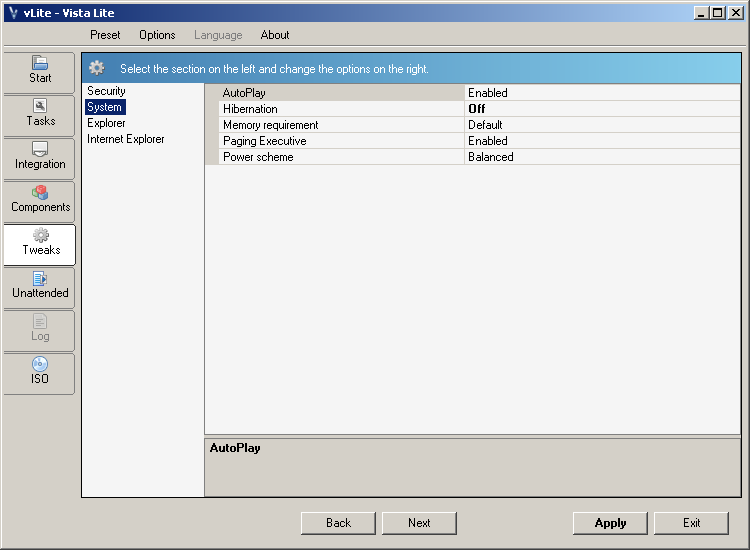Screen dimensions: 750x550
Task: Select the Security tweaks section
Action: 106,91
